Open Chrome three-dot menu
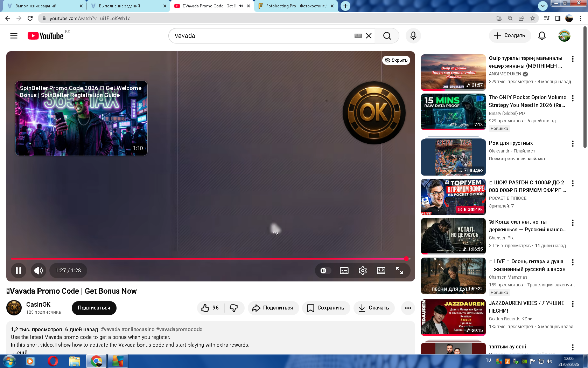The image size is (588, 368). coord(581,18)
